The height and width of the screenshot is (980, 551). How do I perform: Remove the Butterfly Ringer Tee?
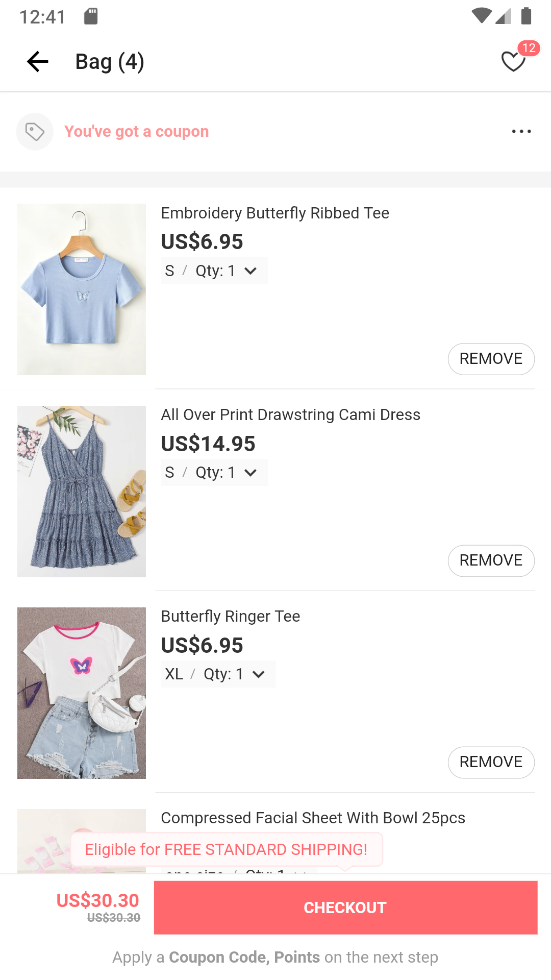[x=491, y=762]
